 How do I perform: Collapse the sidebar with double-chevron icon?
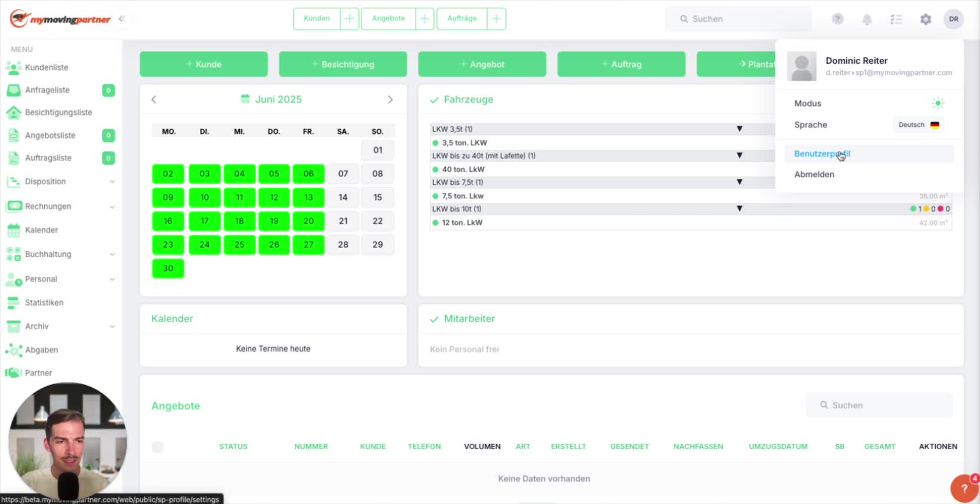[x=122, y=19]
